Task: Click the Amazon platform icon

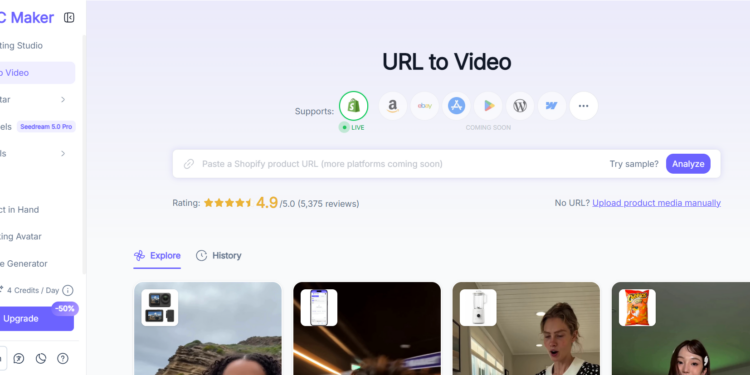Action: pos(393,106)
